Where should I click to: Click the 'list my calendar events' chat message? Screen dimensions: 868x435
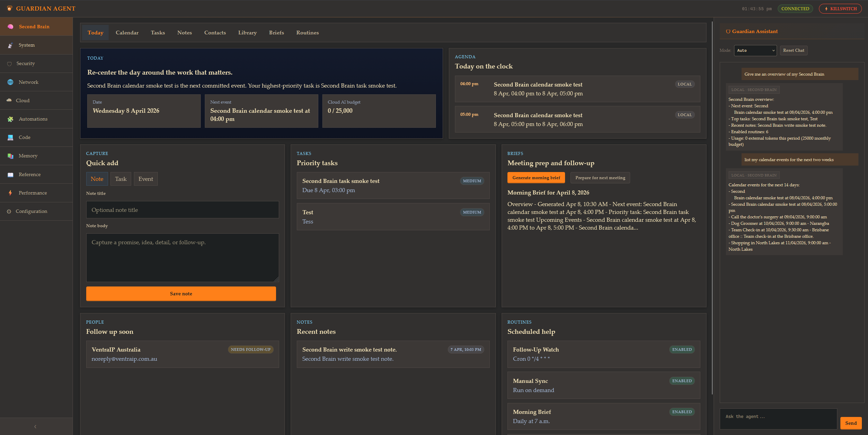pos(800,160)
